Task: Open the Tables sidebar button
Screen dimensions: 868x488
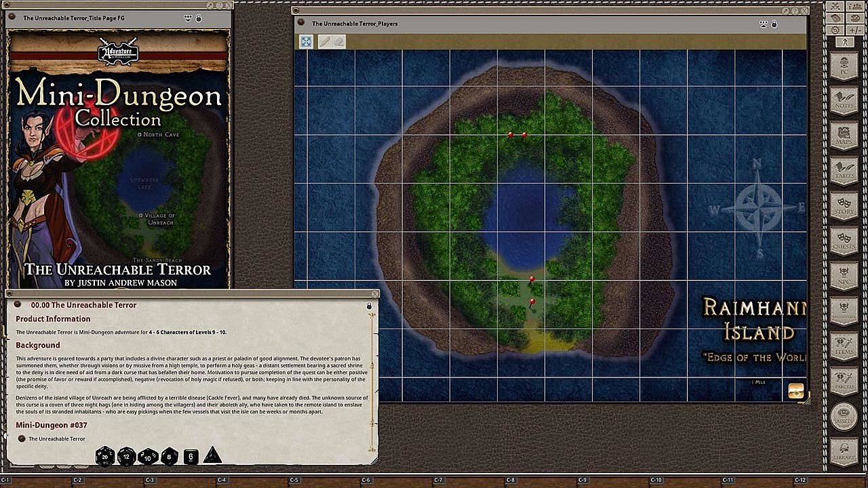Action: pyautogui.click(x=844, y=171)
